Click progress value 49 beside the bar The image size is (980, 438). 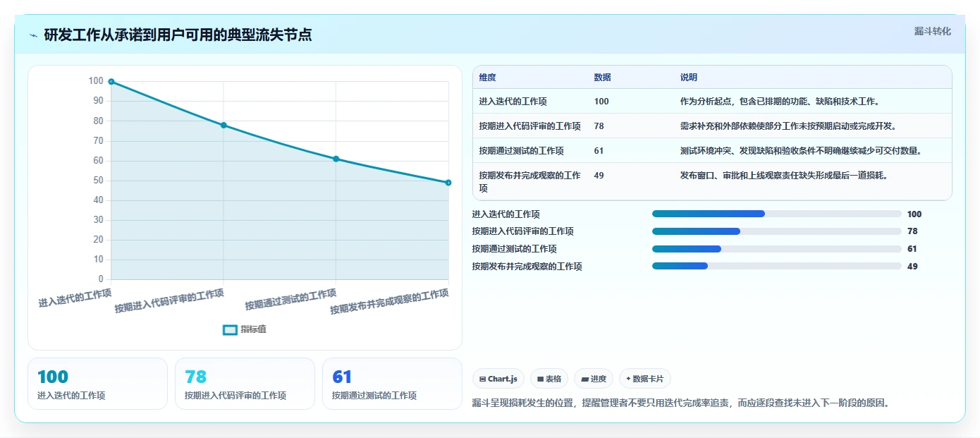coord(912,267)
